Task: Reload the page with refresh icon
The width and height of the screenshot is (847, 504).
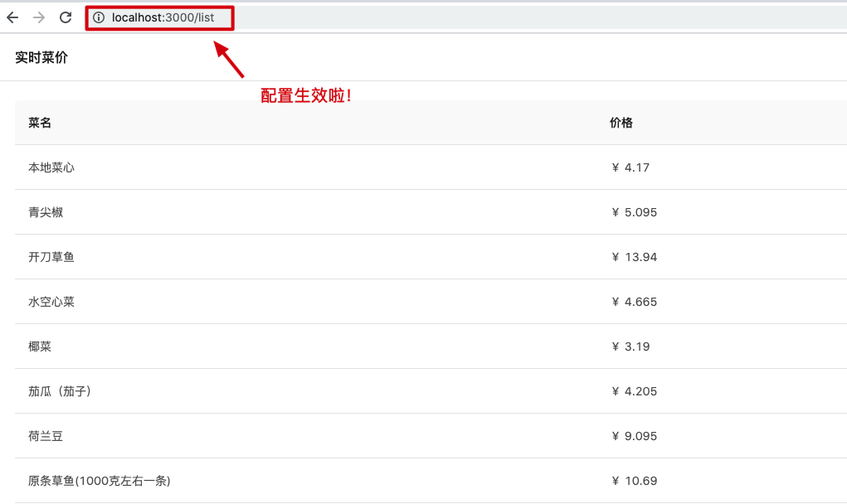Action: coord(66,17)
